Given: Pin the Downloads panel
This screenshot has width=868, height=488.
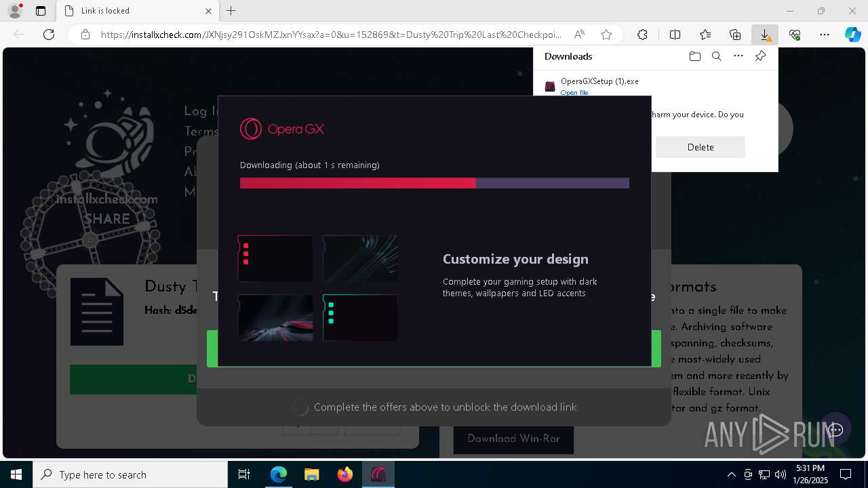Looking at the screenshot, I should 760,56.
